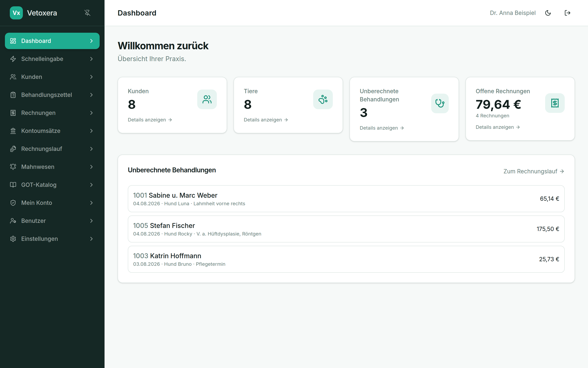Click the Dashboard grid icon in sidebar

click(x=13, y=41)
